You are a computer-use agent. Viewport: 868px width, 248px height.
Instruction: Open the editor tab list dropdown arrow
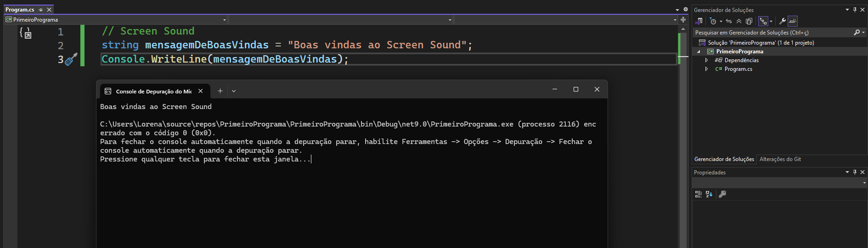point(677,10)
